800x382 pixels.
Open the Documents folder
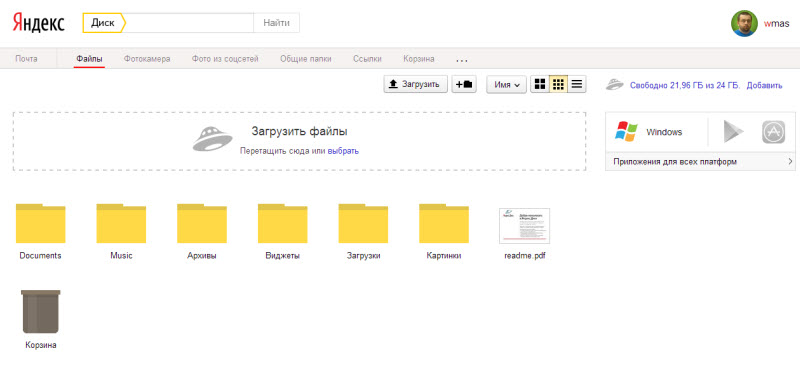click(40, 223)
